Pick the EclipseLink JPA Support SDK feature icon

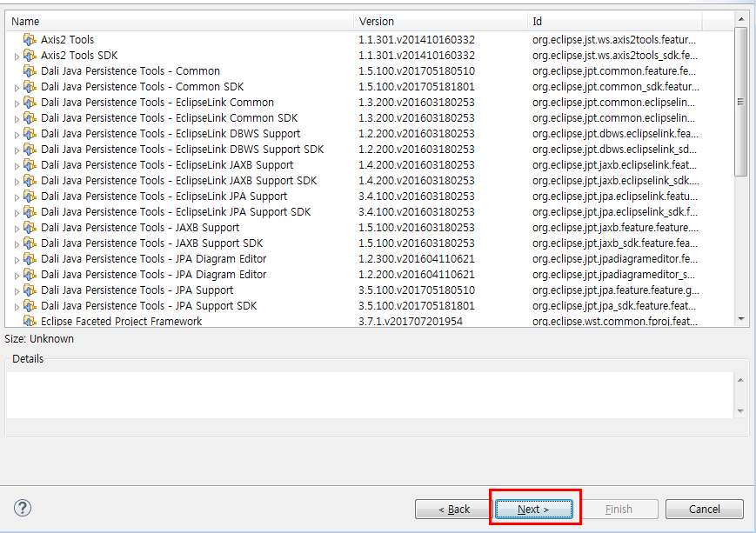(30, 212)
